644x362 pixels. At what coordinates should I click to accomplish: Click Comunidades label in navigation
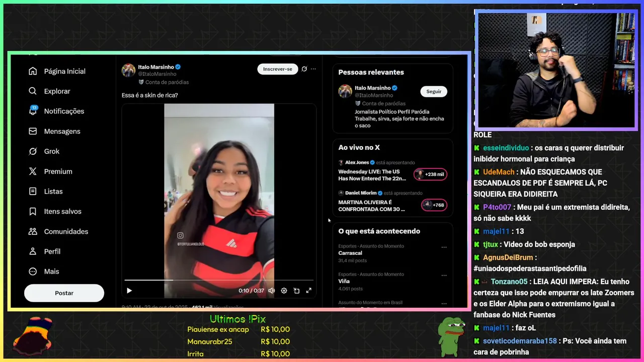66,231
